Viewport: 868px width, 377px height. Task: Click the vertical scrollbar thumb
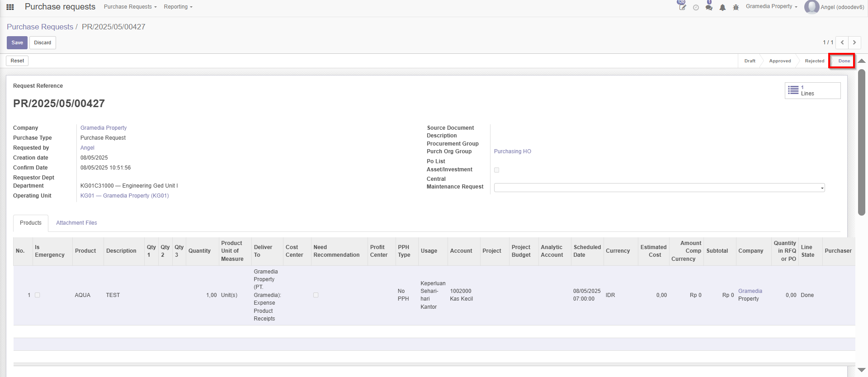pyautogui.click(x=862, y=142)
